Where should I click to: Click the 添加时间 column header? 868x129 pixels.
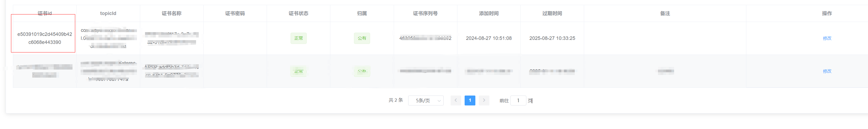[x=489, y=13]
